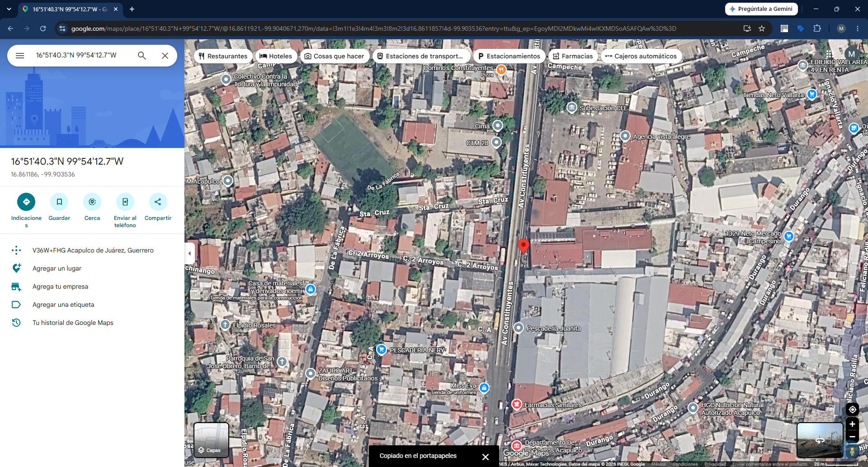This screenshot has height=467, width=868.
Task: Clear the coordinates search box
Action: 165,56
